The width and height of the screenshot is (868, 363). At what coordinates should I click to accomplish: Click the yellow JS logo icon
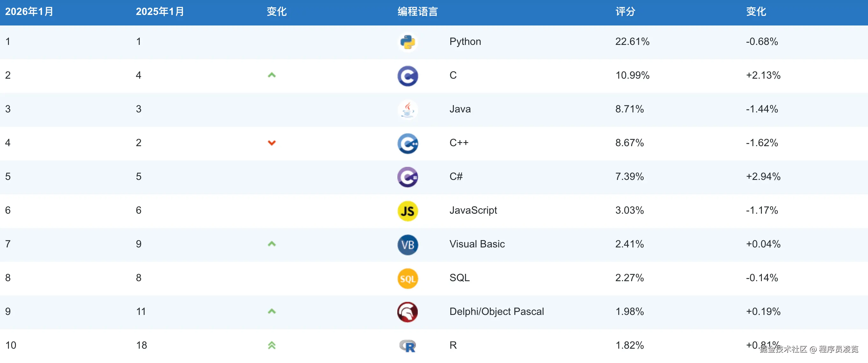(407, 211)
